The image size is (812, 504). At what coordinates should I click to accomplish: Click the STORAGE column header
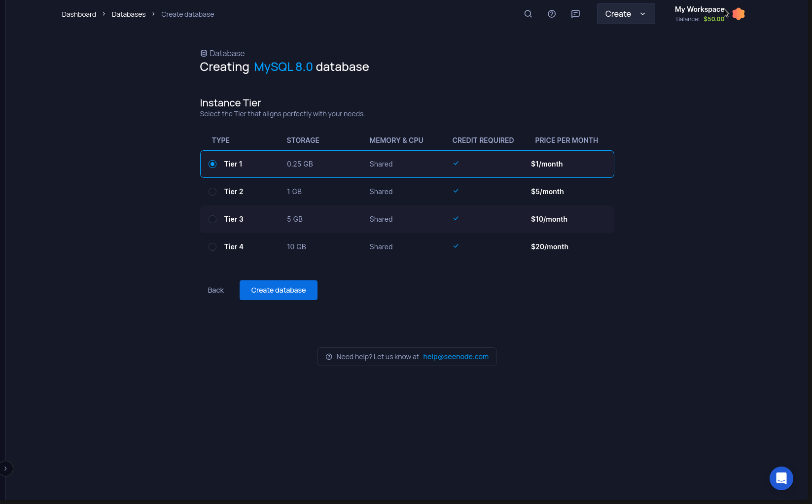click(x=303, y=140)
